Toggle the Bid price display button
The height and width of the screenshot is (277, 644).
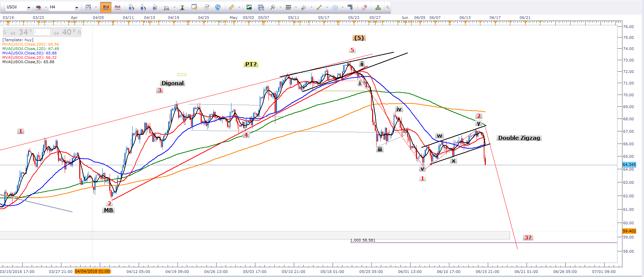point(106,7)
